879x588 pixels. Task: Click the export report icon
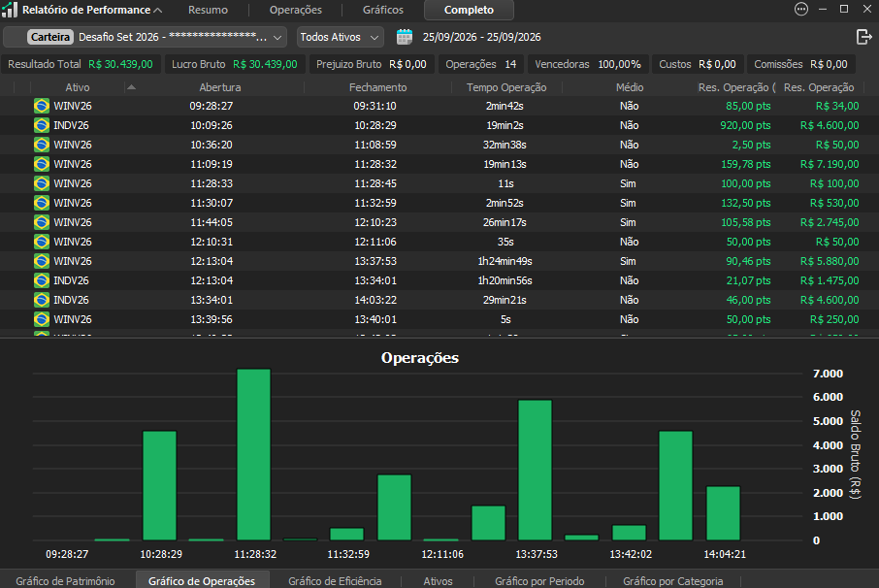(863, 37)
